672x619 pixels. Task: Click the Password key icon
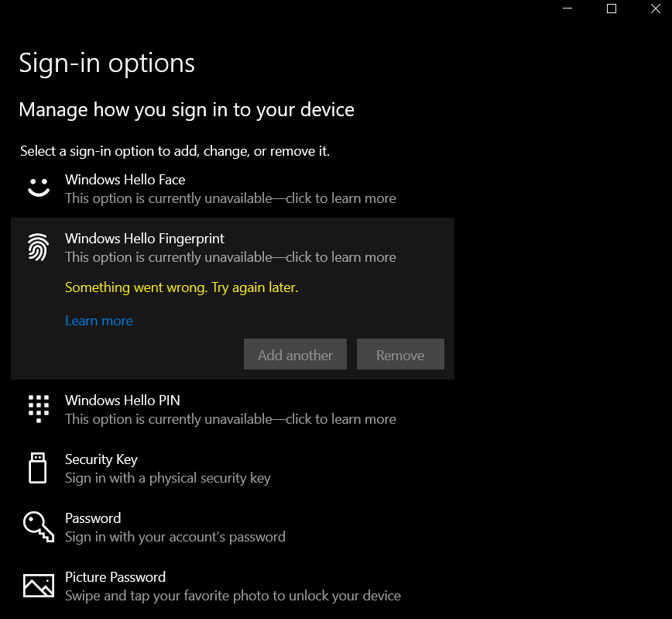[39, 526]
